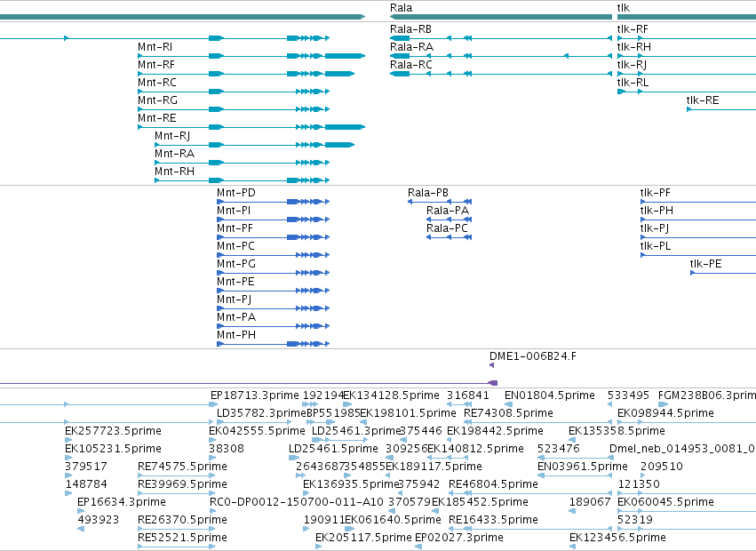Click the tlk-RF transcript label
Image resolution: width=756 pixels, height=551 pixels.
point(633,29)
